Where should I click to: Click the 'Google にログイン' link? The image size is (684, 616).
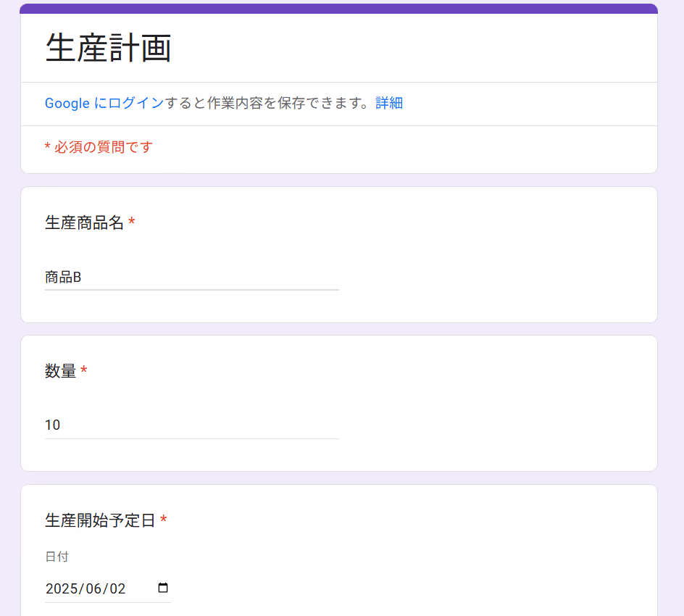104,103
